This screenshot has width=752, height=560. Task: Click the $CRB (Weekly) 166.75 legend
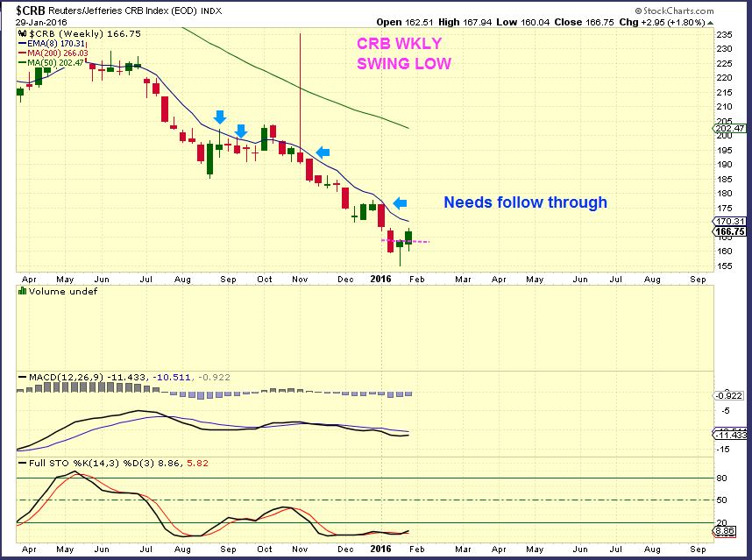(x=85, y=33)
